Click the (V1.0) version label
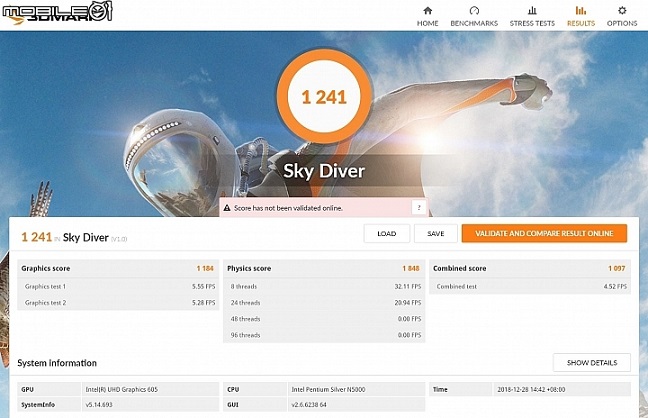Viewport: 648px width, 418px height. (x=119, y=239)
